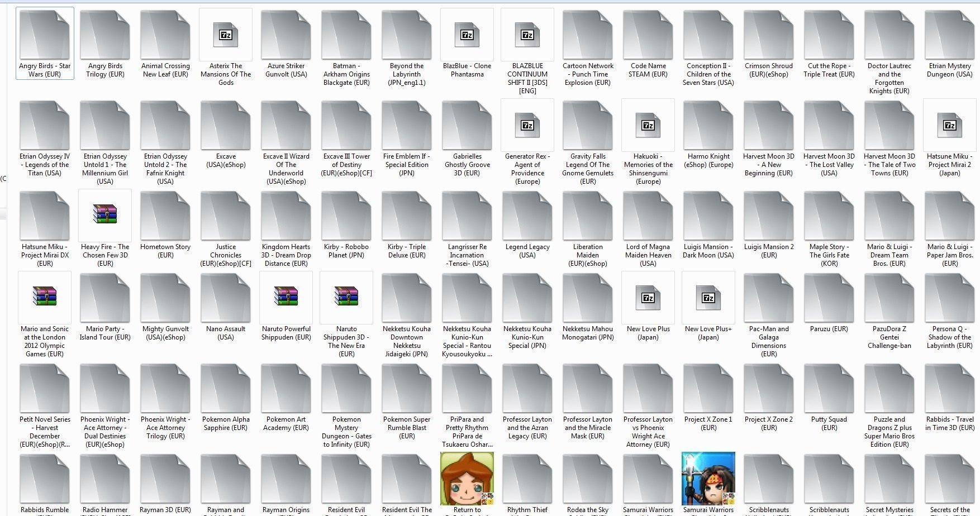The height and width of the screenshot is (516, 980).
Task: Click the "Langrisser Re Incarnation -Tensei- (USA)" label
Action: coord(467,255)
